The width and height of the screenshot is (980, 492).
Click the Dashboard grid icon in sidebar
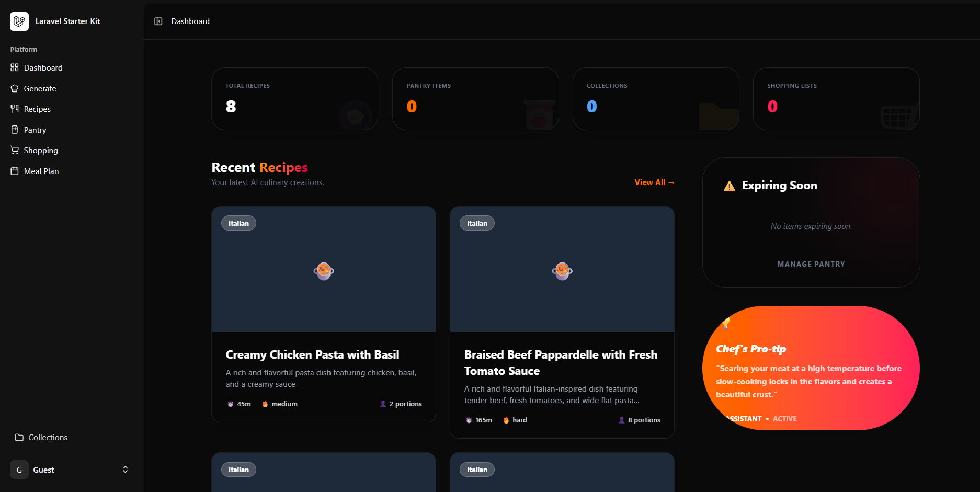click(x=15, y=68)
